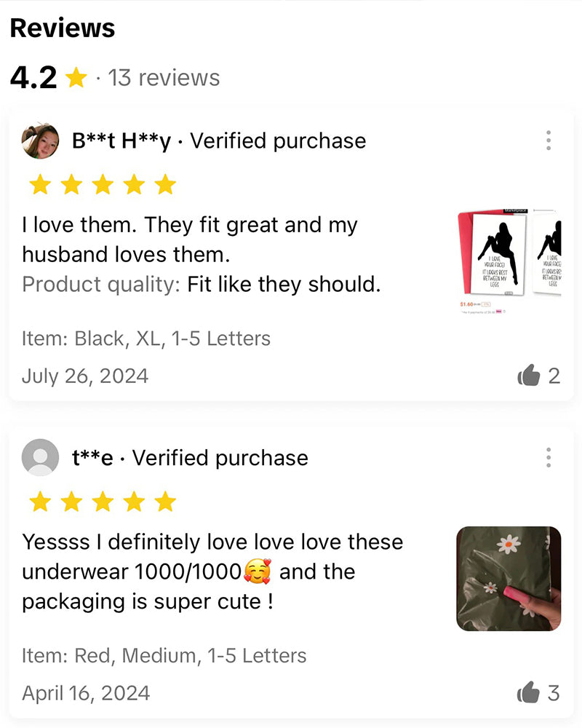Viewport: 582px width, 728px height.
Task: Click the B**t H**y reviewer name
Action: click(x=121, y=141)
